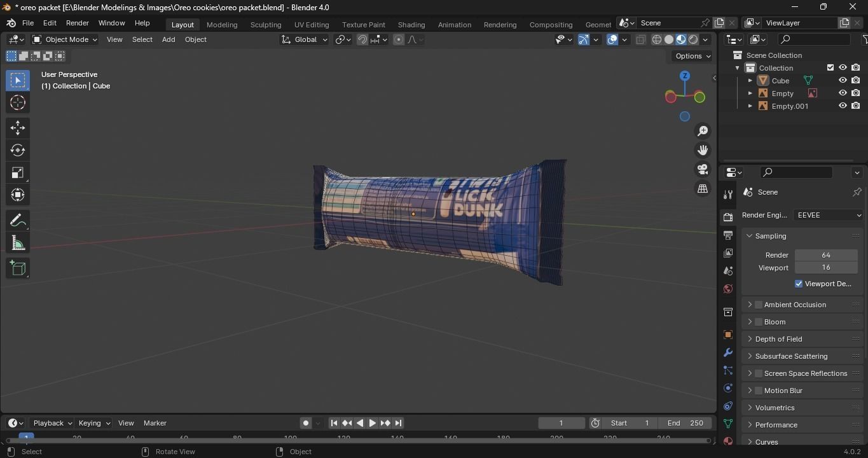Select the Move tool
Viewport: 868px width, 458px height.
click(18, 128)
